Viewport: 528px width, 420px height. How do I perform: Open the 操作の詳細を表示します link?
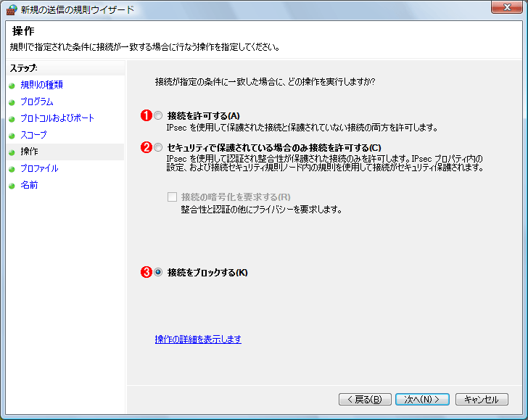coord(198,339)
